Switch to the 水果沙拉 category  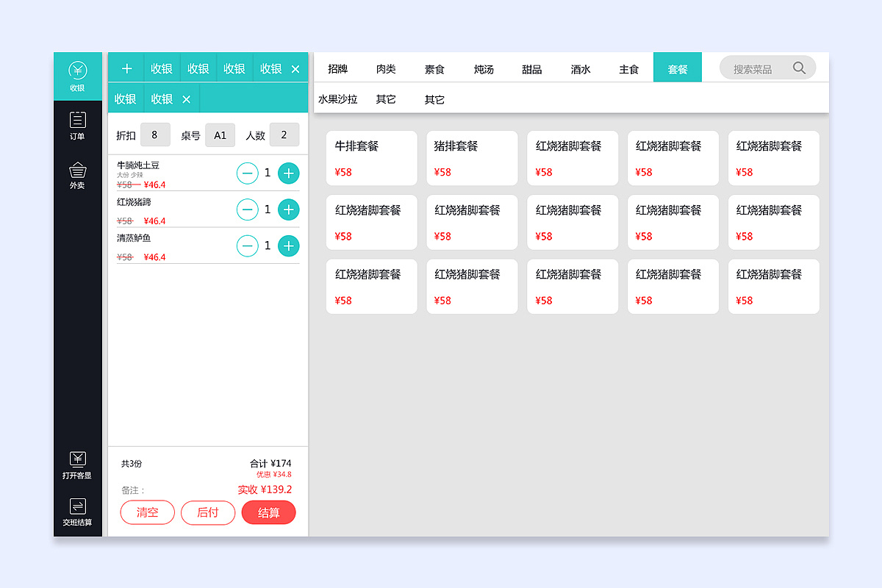coord(337,98)
